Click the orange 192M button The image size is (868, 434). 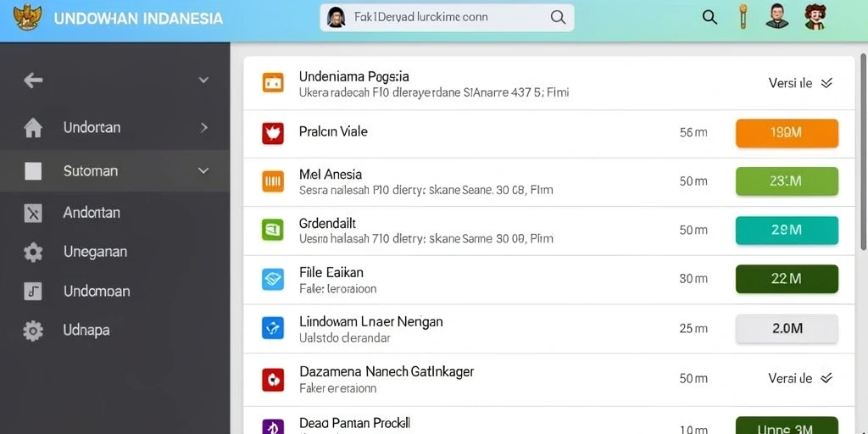click(787, 133)
